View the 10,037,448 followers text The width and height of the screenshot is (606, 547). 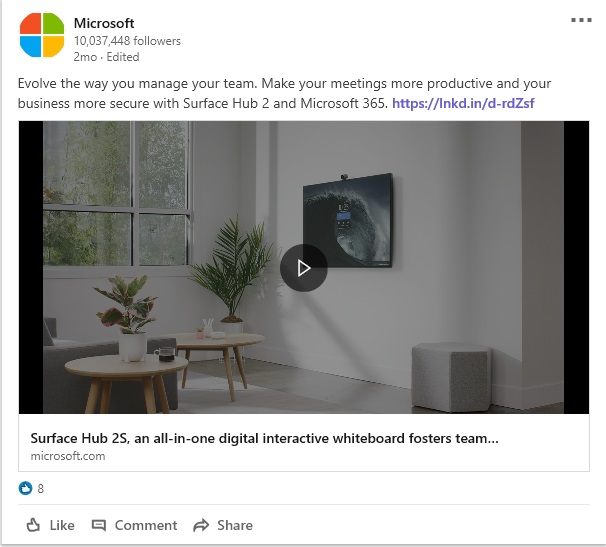tap(127, 41)
